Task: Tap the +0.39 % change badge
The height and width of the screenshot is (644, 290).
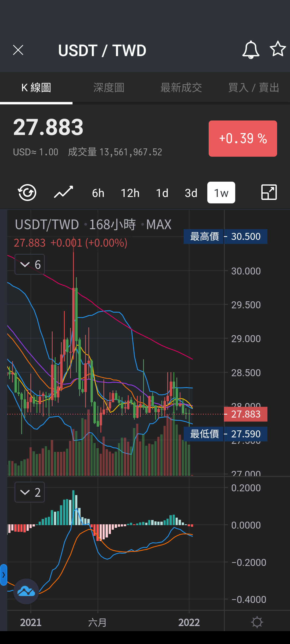Action: (x=243, y=138)
